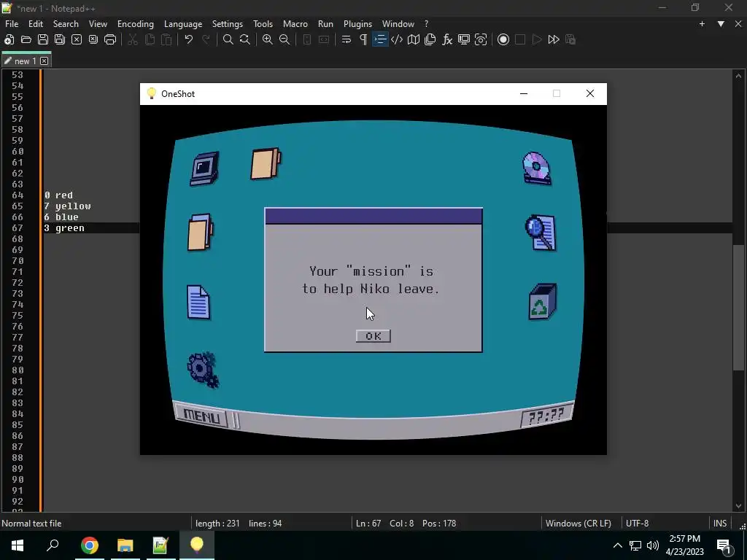The width and height of the screenshot is (747, 560).
Task: Open the Encoding menu
Action: point(136,24)
